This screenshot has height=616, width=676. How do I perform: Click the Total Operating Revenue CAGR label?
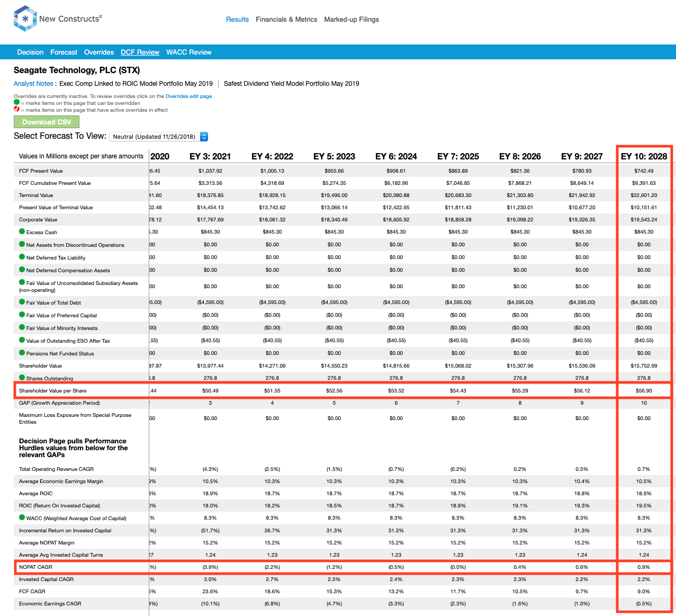point(56,469)
